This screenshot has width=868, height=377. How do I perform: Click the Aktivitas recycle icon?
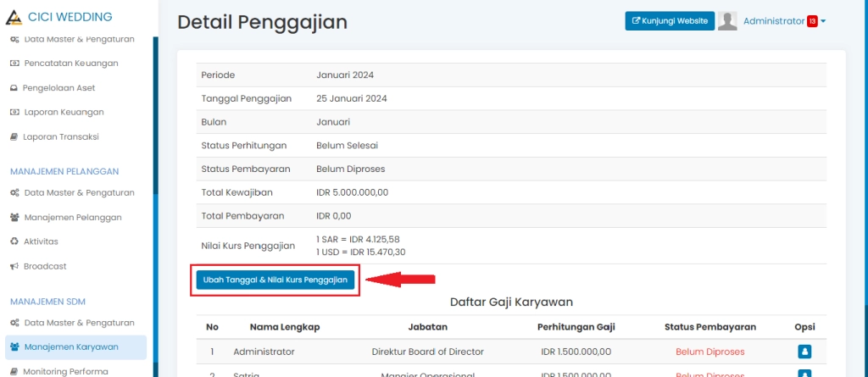point(14,242)
